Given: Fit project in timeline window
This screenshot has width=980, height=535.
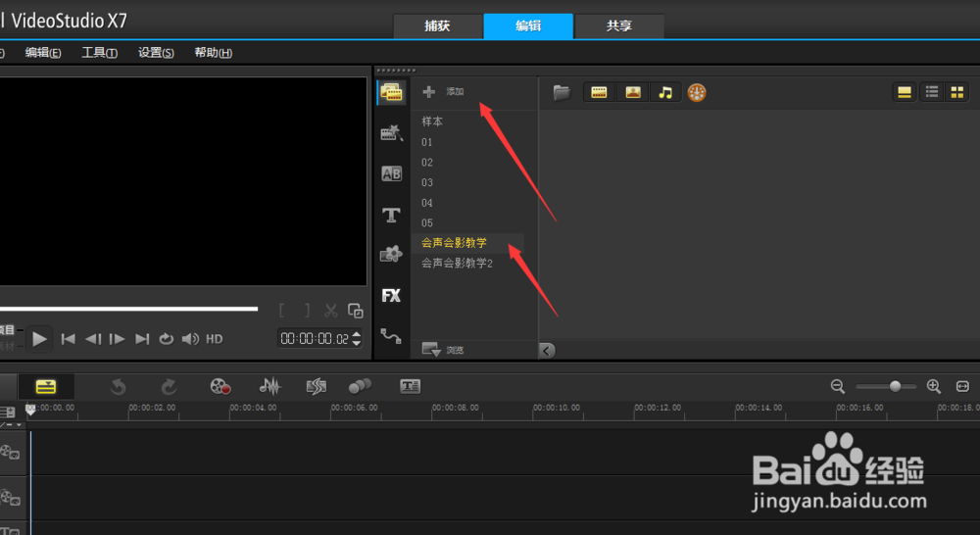Looking at the screenshot, I should [962, 387].
